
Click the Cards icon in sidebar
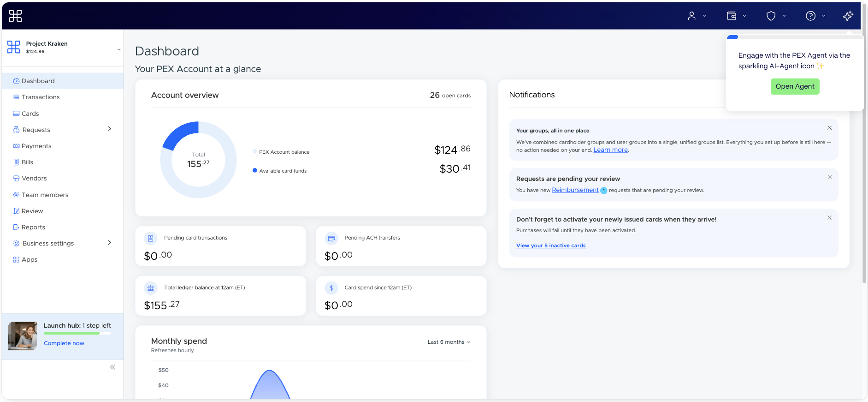coord(16,114)
